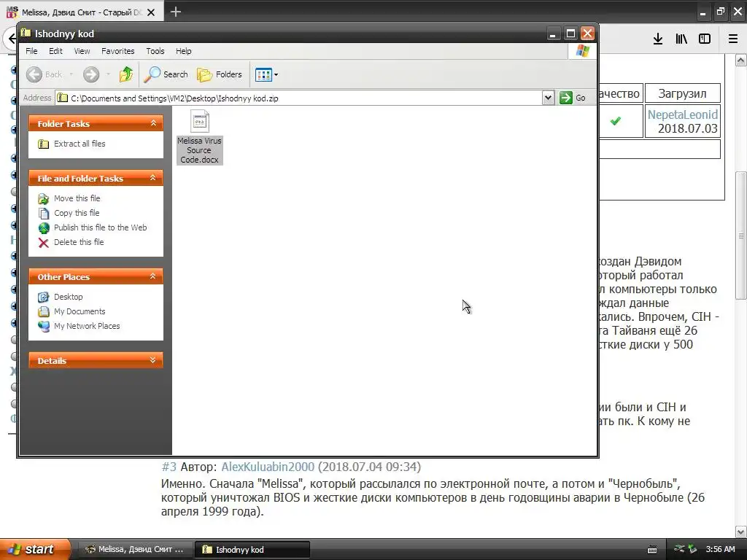Open the NepetaLeonid uploader link
The width and height of the screenshot is (747, 560).
682,114
